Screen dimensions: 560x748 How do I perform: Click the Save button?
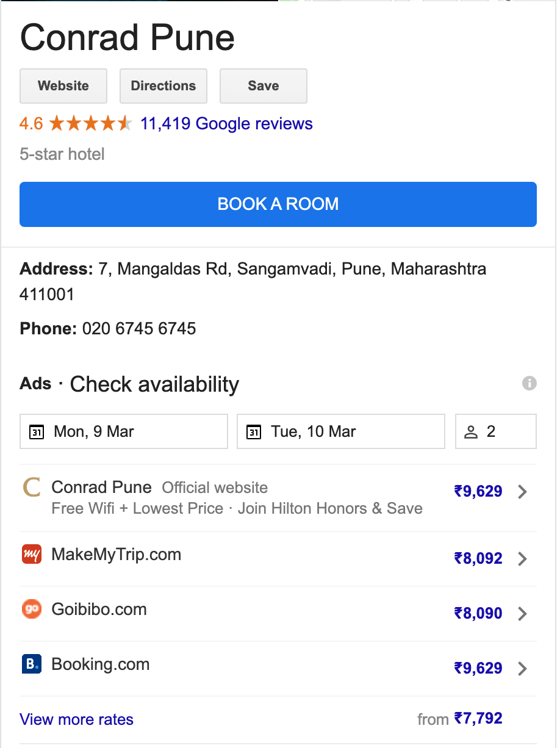click(x=264, y=86)
